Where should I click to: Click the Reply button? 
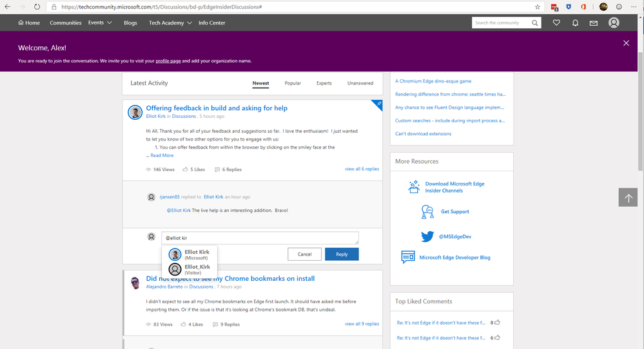click(342, 254)
